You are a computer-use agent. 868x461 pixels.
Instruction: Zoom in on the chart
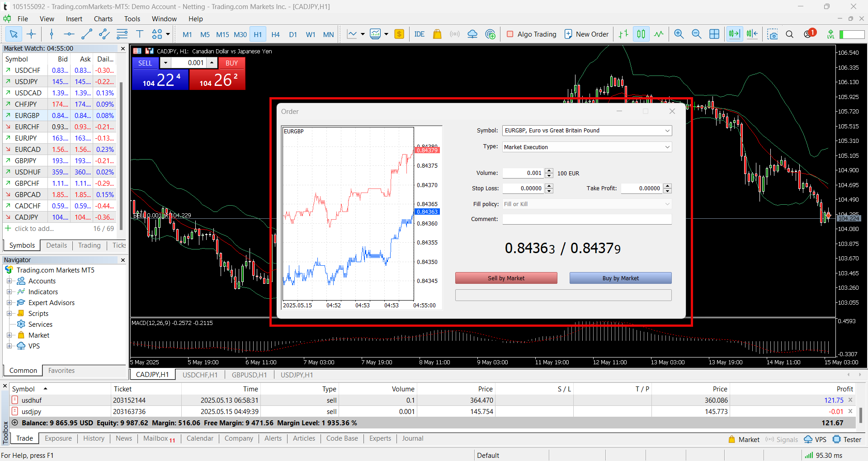(x=679, y=34)
